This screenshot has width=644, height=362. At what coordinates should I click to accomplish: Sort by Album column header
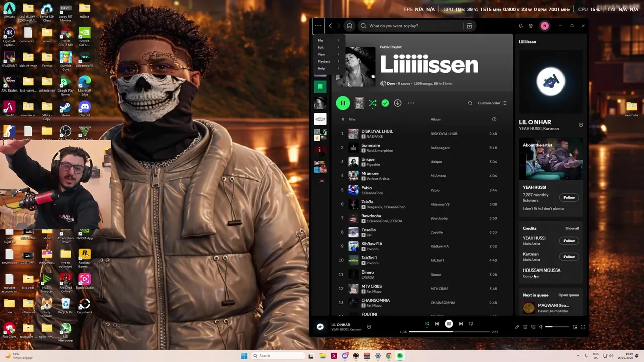pyautogui.click(x=436, y=119)
